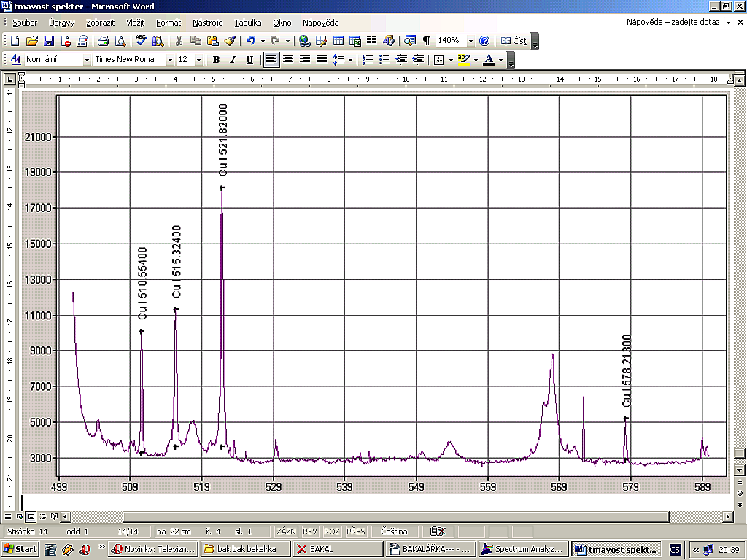Insert a Microsoft Excel worksheet
Image resolution: width=747 pixels, height=560 pixels.
tap(355, 41)
